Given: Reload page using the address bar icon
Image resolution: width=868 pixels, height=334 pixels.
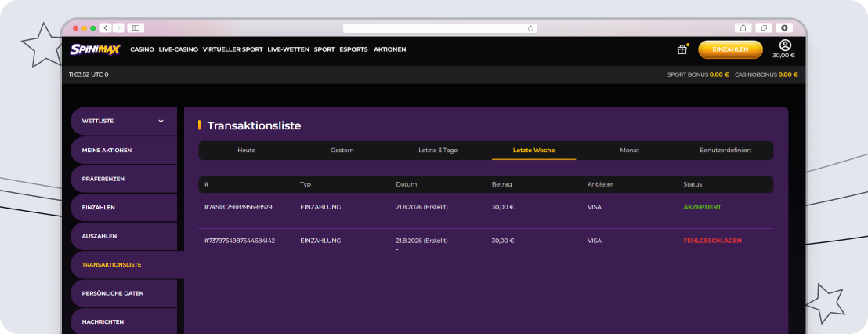Looking at the screenshot, I should [x=530, y=28].
